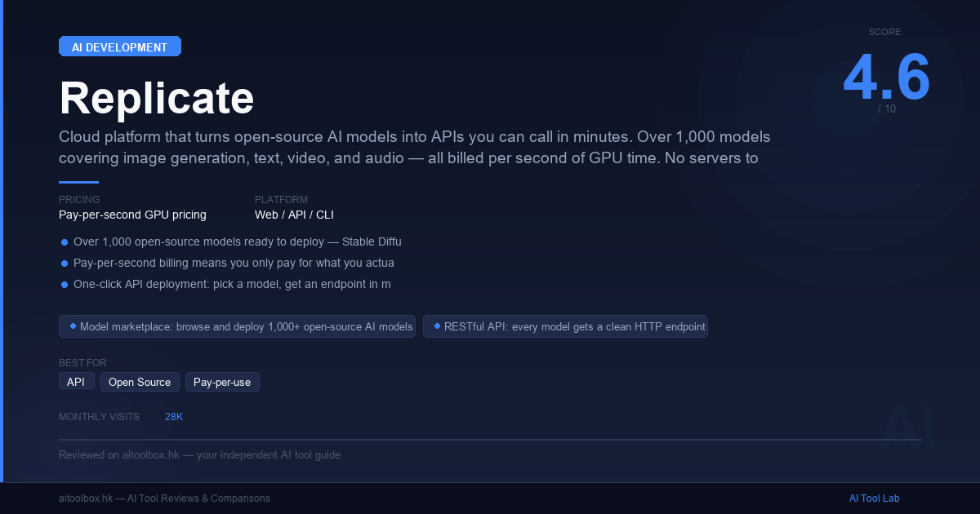The height and width of the screenshot is (514, 980).
Task: Click the Pay-per-use tag
Action: point(222,382)
